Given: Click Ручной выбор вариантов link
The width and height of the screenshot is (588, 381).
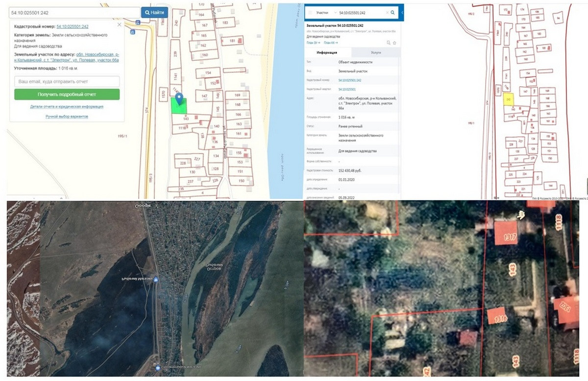Looking at the screenshot, I should point(67,117).
